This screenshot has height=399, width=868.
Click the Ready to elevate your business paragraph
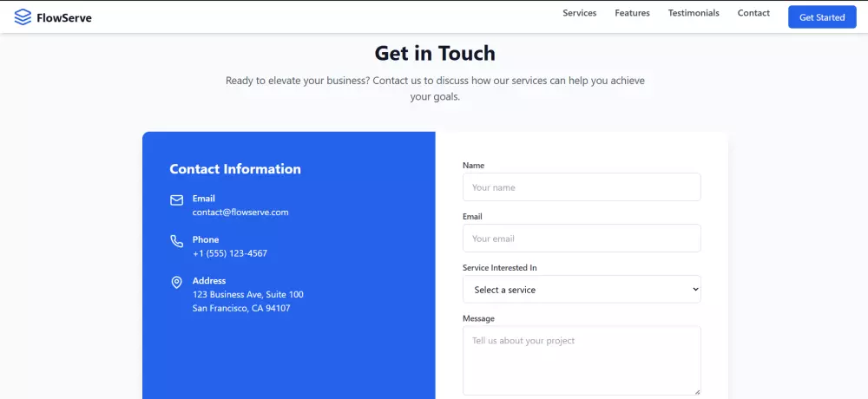coord(435,88)
